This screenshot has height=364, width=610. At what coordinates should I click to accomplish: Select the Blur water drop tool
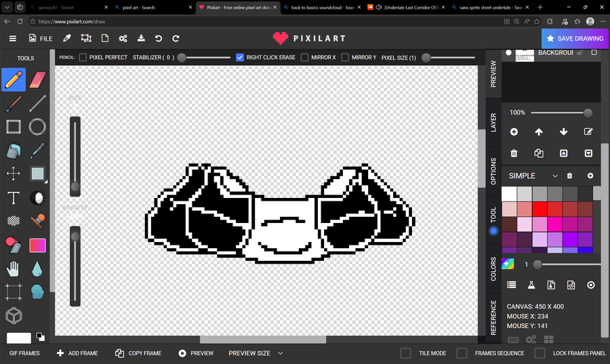coord(37,268)
